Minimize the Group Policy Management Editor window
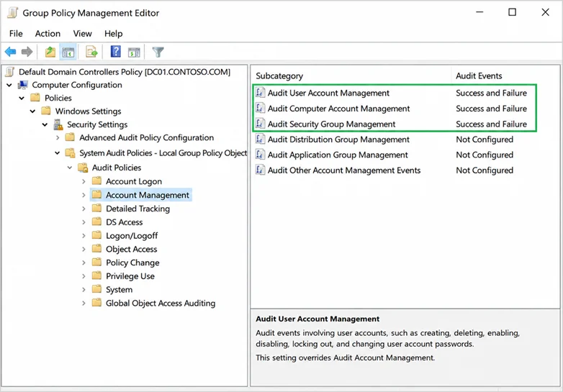The height and width of the screenshot is (392, 563). 479,12
